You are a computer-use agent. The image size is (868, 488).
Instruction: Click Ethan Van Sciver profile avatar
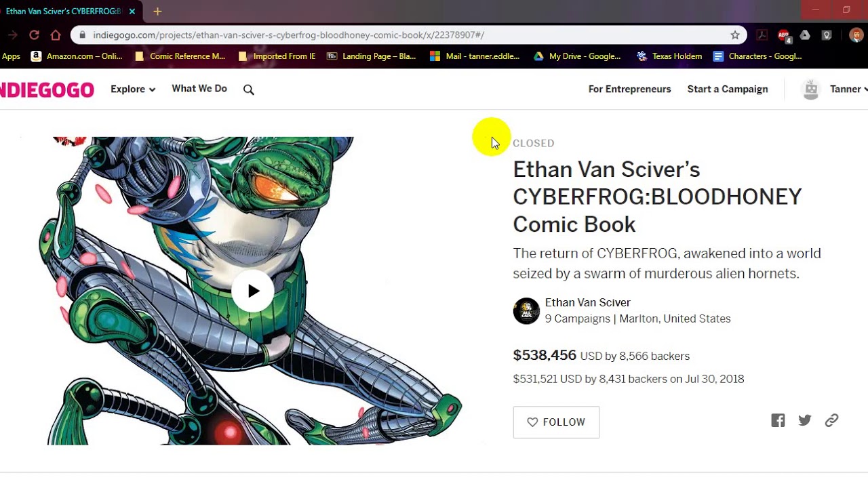tap(526, 311)
